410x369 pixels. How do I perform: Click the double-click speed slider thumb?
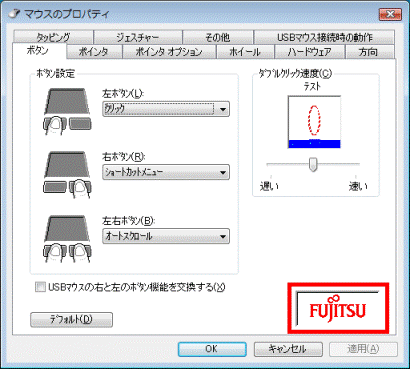(313, 164)
